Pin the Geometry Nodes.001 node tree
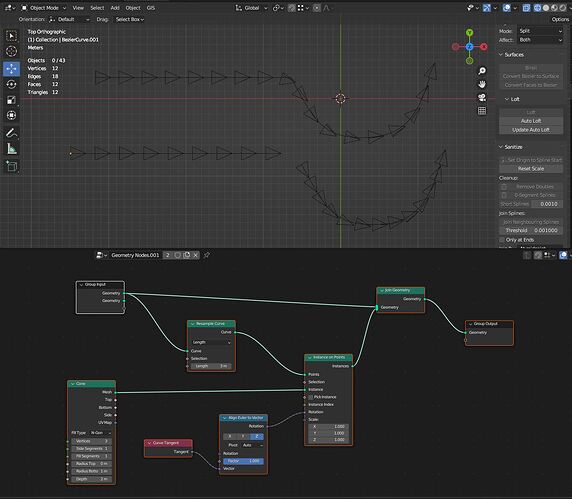Viewport: 572px width, 499px height. [x=207, y=255]
